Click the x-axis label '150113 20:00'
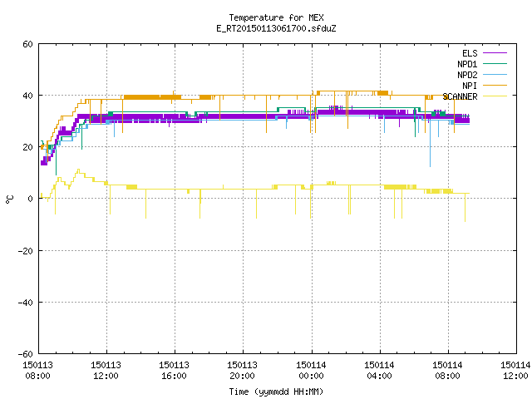Viewport: 532px width, 399px height. click(242, 371)
